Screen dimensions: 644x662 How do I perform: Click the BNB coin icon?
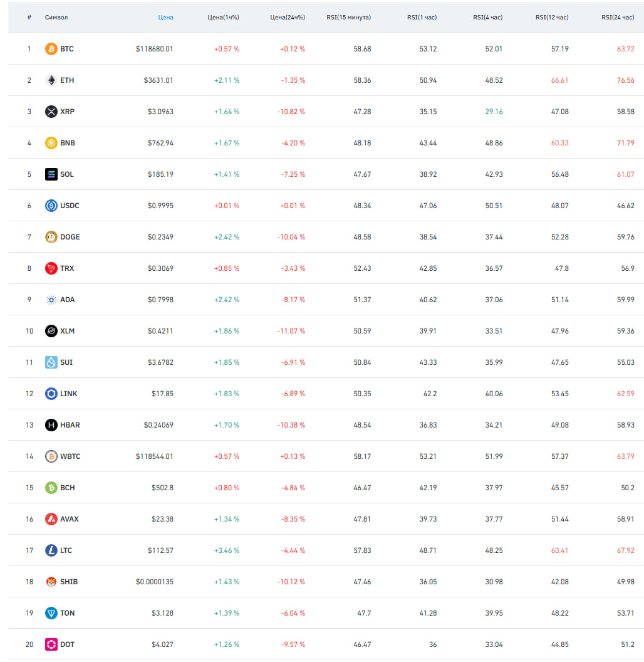click(x=51, y=143)
